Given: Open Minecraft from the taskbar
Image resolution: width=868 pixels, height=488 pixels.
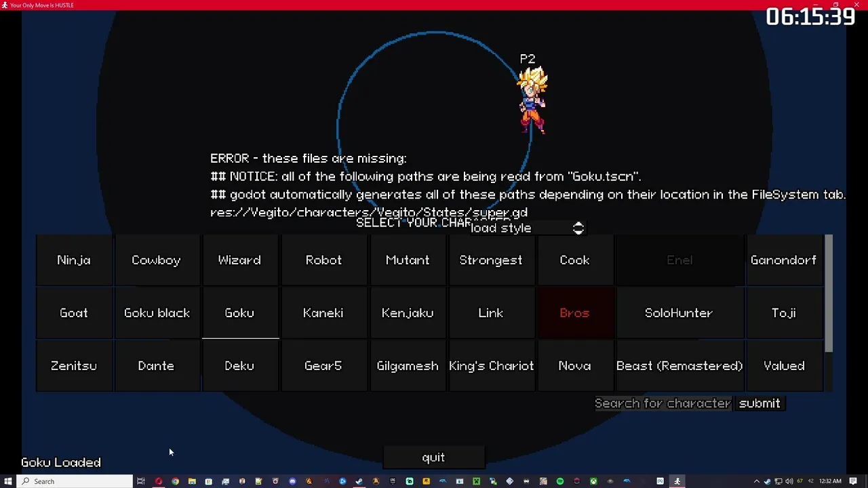Looking at the screenshot, I should [477, 481].
